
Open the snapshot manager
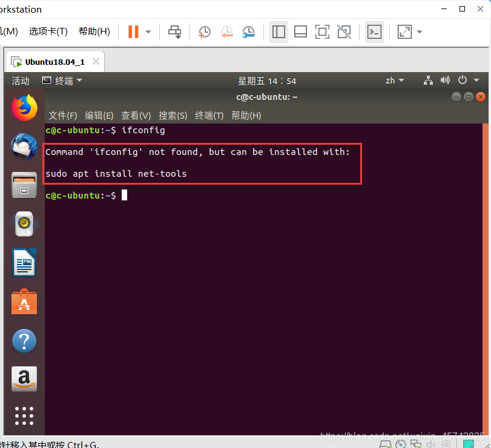click(x=248, y=31)
